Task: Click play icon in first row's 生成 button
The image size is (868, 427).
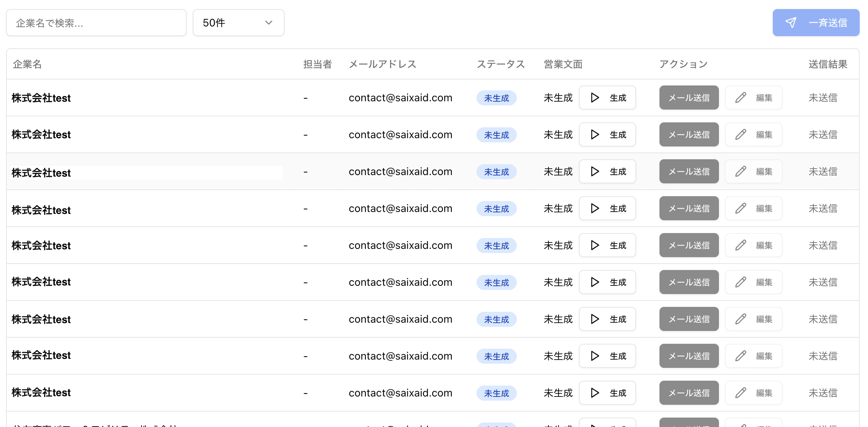Action: [595, 98]
